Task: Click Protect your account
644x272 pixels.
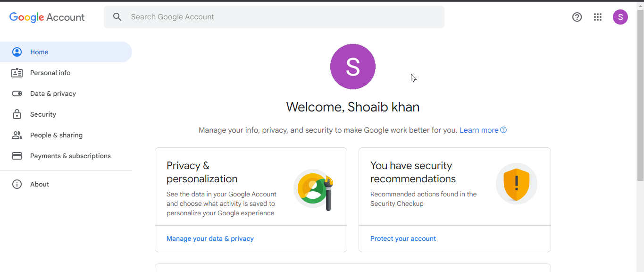Action: [x=403, y=238]
